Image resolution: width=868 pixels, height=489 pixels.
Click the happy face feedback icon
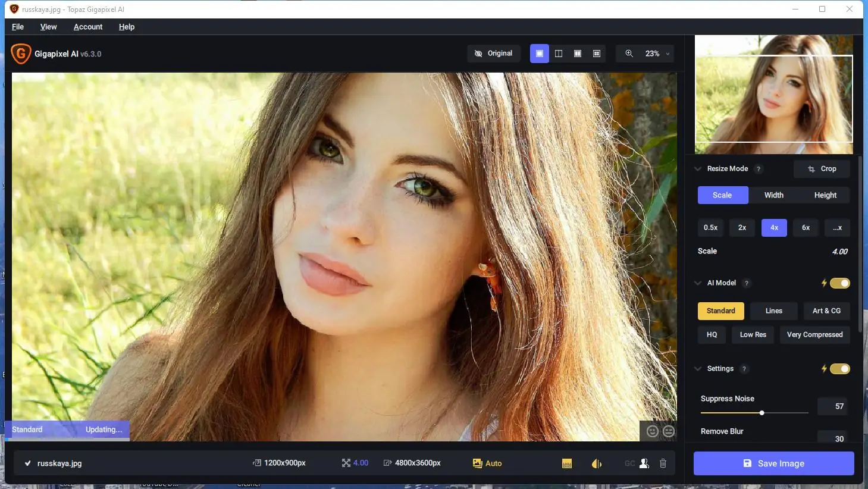[653, 431]
